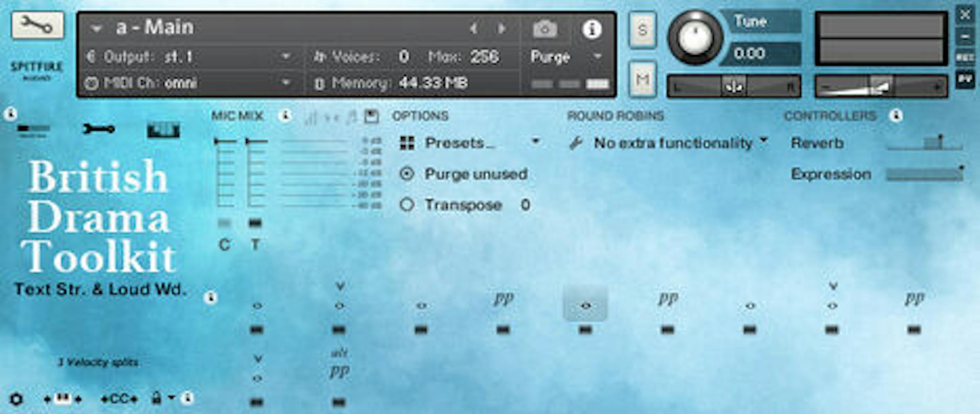Enable the Purge unused option
This screenshot has width=980, height=414.
pos(407,174)
